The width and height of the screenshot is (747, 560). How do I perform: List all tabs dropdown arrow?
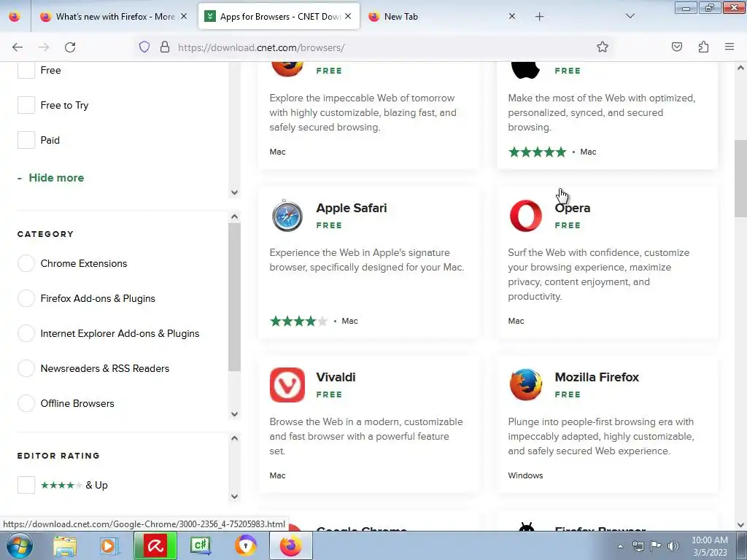630,17
